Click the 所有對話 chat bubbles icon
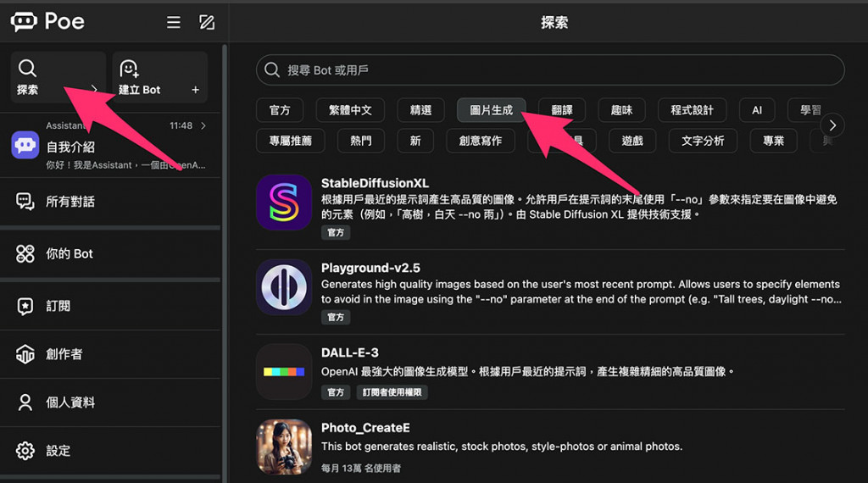 point(25,202)
